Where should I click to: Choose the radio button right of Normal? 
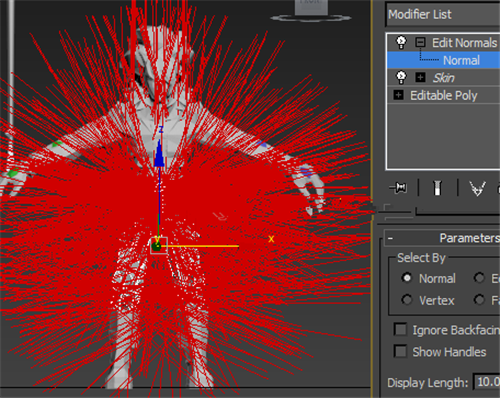tap(479, 278)
